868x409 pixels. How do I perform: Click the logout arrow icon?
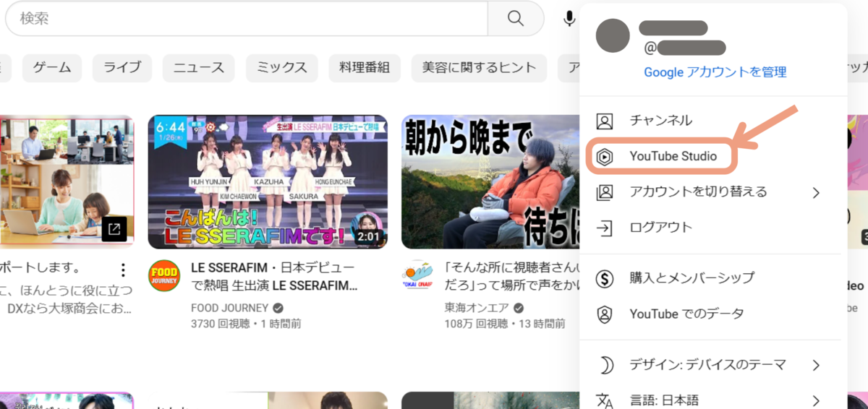pos(604,228)
